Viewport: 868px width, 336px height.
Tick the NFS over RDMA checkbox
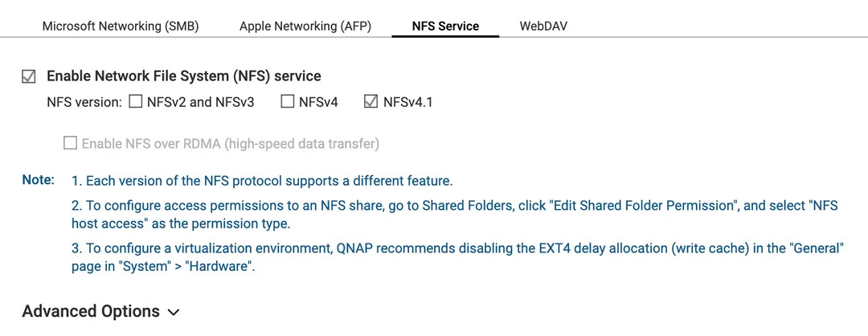pyautogui.click(x=71, y=144)
